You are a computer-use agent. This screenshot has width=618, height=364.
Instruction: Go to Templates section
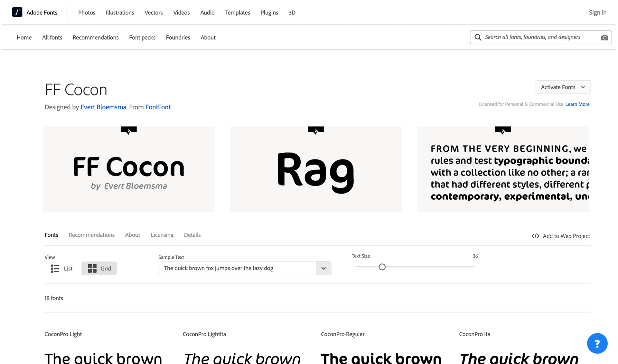coord(238,13)
